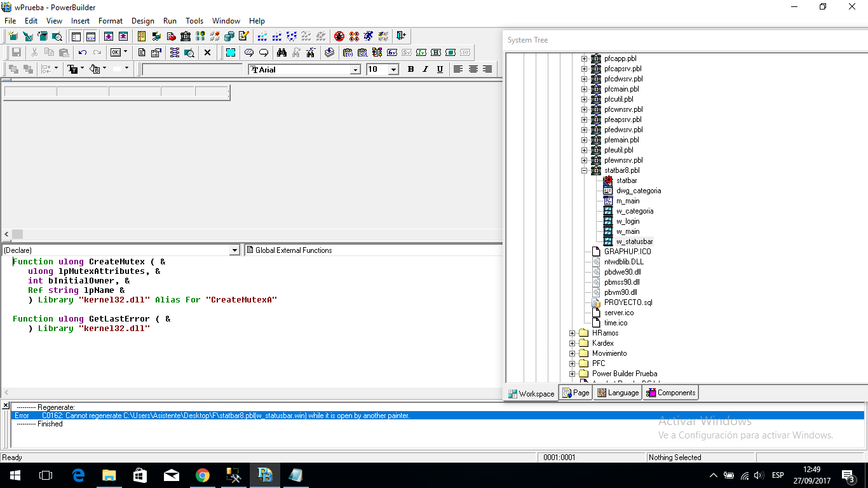Click the Select All cyan square icon
Viewport: 868px width, 488px height.
[x=230, y=53]
